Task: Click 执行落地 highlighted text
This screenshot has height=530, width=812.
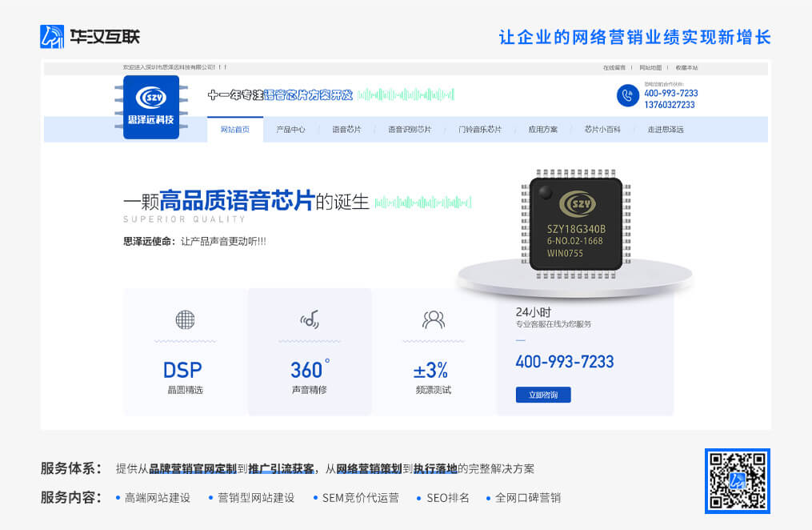Action: [x=435, y=469]
